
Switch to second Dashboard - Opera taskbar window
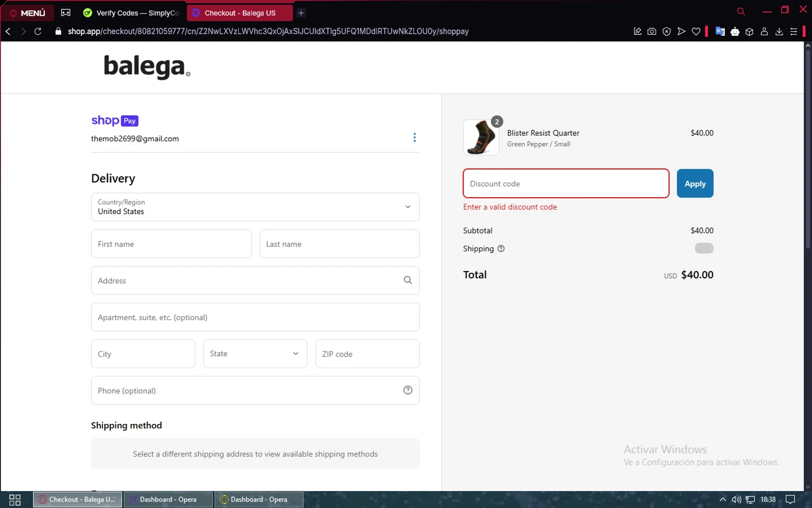point(259,499)
